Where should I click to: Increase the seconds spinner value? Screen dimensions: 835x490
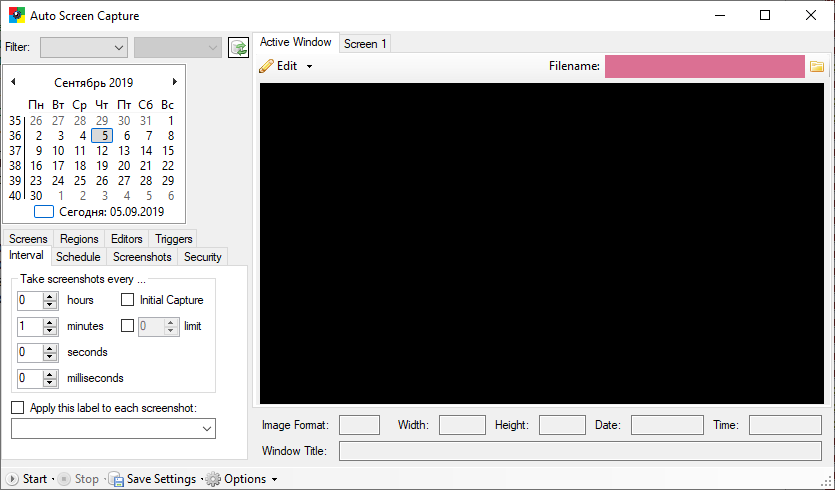(x=50, y=348)
